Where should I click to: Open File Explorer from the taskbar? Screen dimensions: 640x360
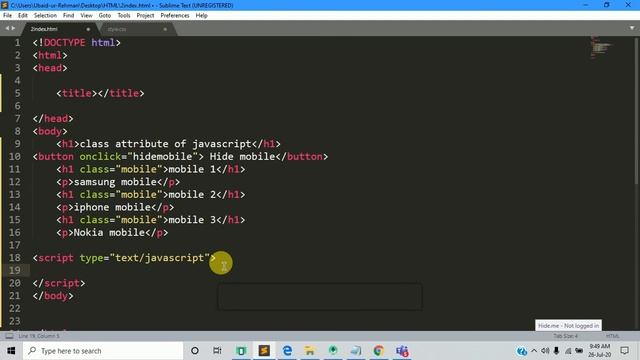310,351
